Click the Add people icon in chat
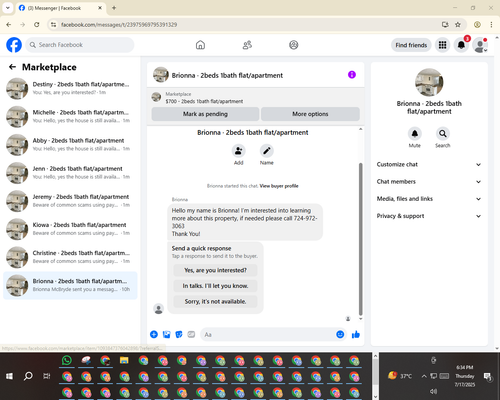 point(239,151)
